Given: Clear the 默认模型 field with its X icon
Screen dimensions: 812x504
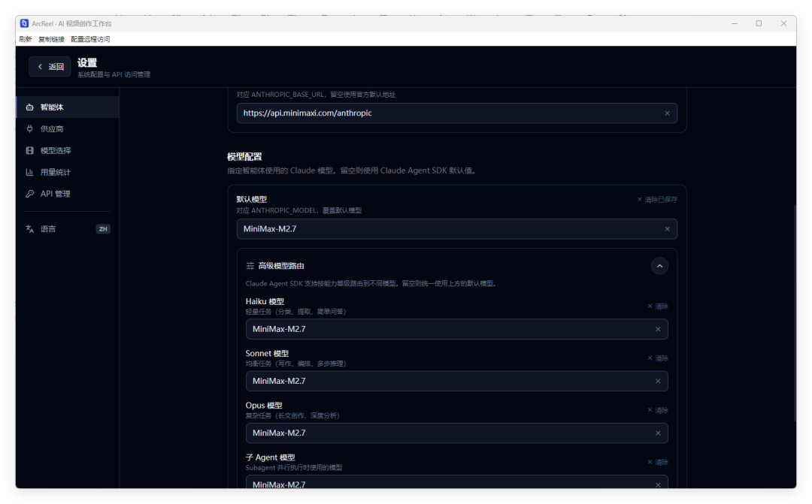Looking at the screenshot, I should pyautogui.click(x=667, y=229).
